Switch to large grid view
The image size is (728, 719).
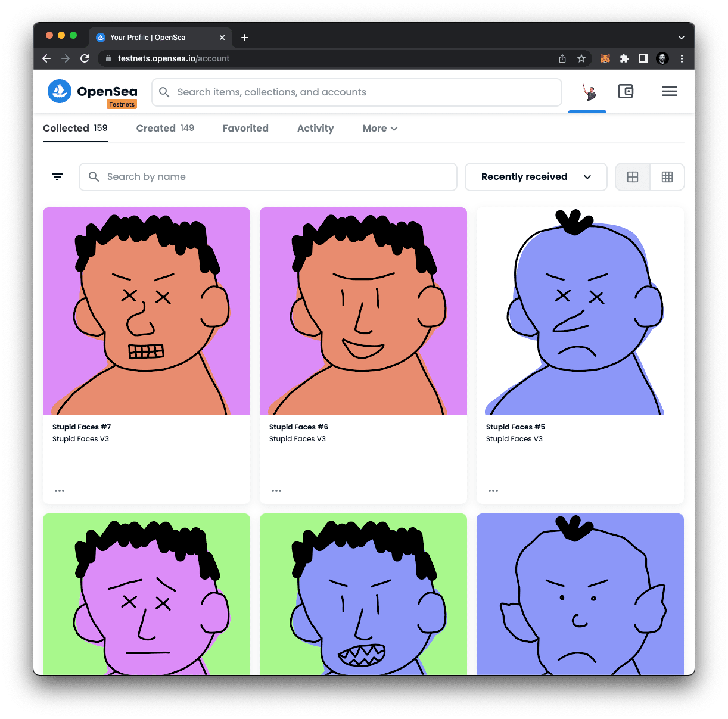click(x=633, y=177)
